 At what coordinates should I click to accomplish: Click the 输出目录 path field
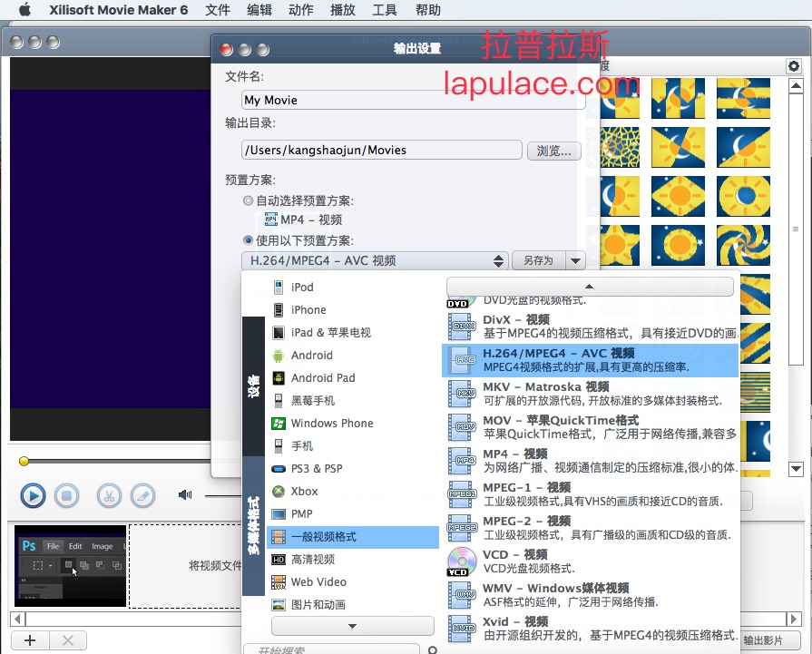pos(382,151)
